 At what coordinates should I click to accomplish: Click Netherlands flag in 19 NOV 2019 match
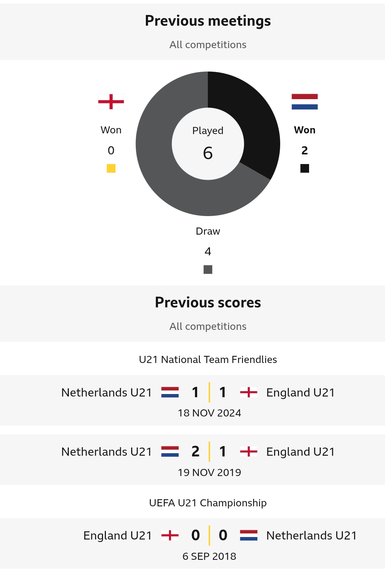(170, 451)
